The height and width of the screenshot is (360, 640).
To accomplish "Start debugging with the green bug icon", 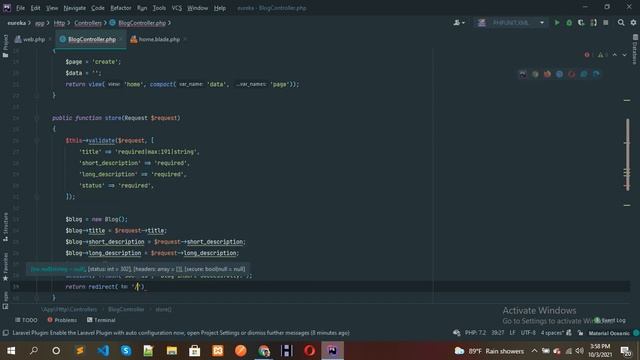I will pyautogui.click(x=569, y=23).
